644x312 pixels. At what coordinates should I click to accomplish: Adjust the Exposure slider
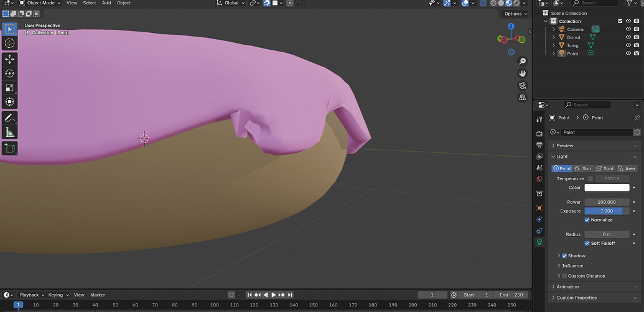[x=607, y=211]
